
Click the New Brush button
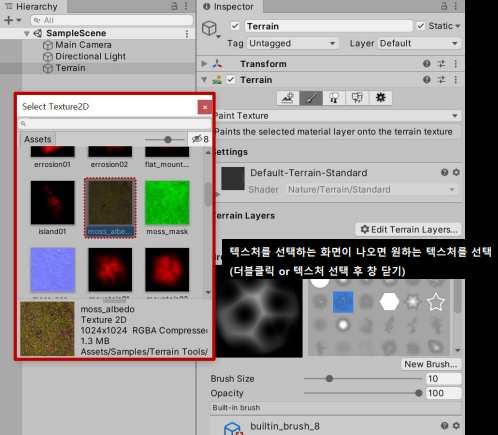[431, 364]
